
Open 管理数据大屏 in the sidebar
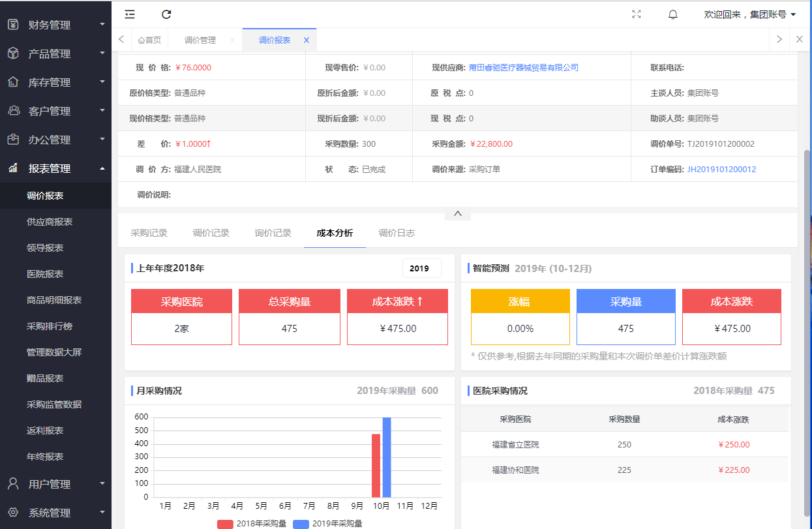click(55, 352)
